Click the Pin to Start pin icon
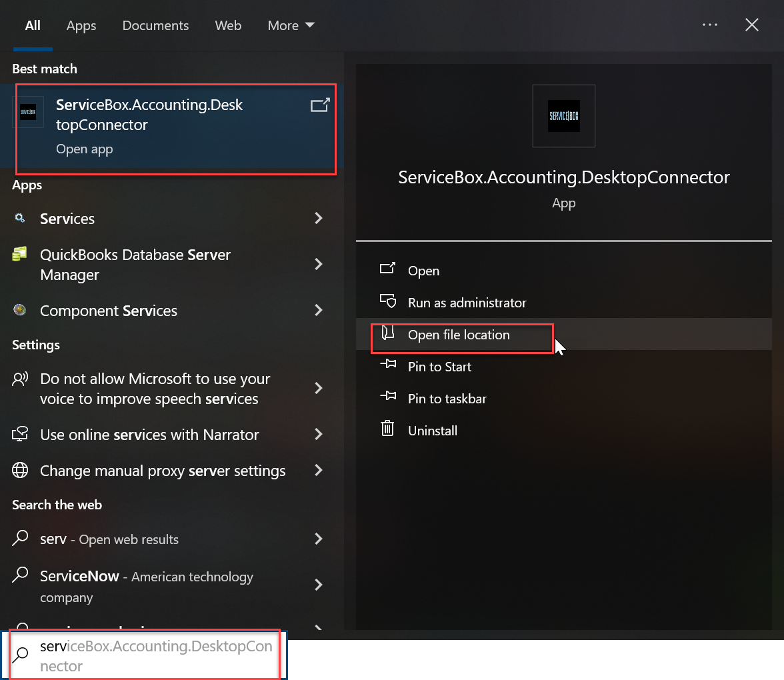This screenshot has width=784, height=680. coord(388,363)
